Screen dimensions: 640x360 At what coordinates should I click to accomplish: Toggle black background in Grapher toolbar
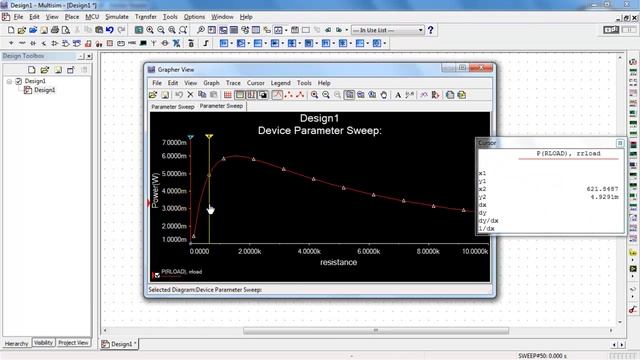(263, 95)
